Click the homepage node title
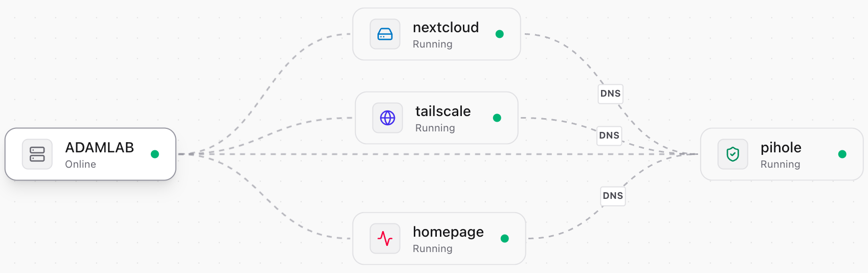This screenshot has width=868, height=273. pyautogui.click(x=448, y=233)
